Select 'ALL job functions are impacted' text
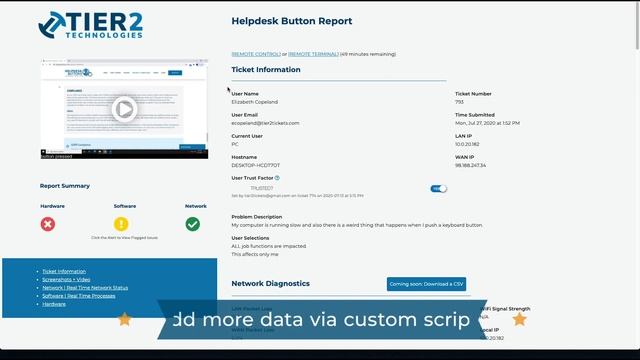Viewport: 640px width, 360px height. pos(269,246)
